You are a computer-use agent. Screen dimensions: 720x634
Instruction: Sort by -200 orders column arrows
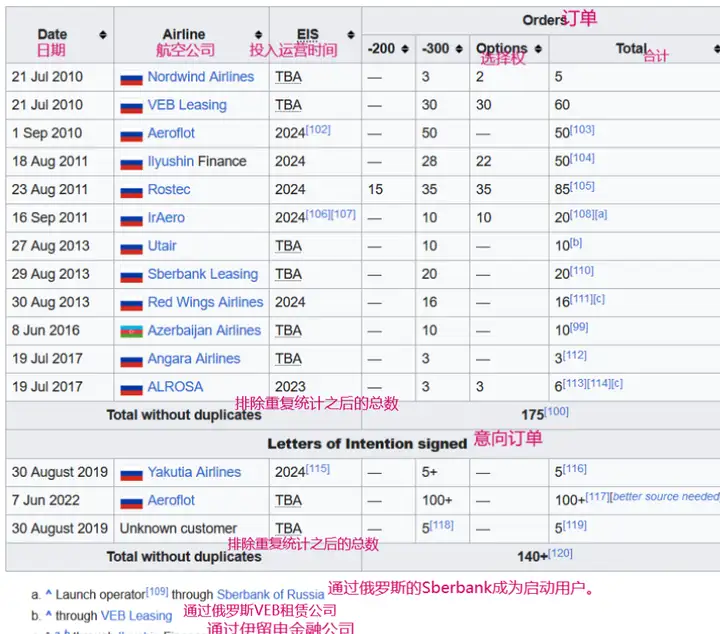tap(405, 49)
